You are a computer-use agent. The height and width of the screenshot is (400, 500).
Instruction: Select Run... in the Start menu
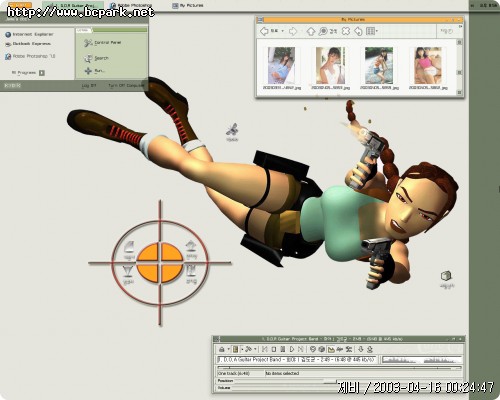(95, 71)
